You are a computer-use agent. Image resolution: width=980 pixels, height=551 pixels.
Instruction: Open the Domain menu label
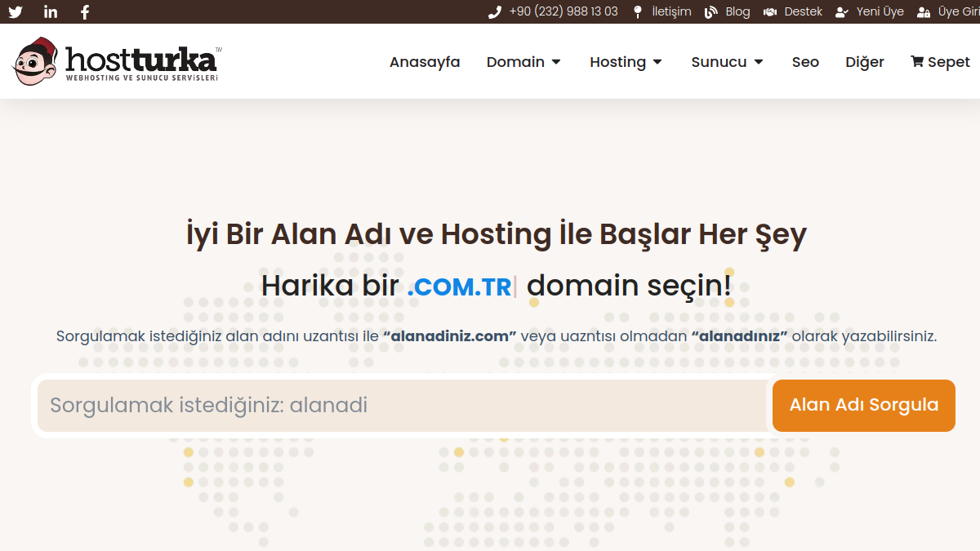[515, 62]
